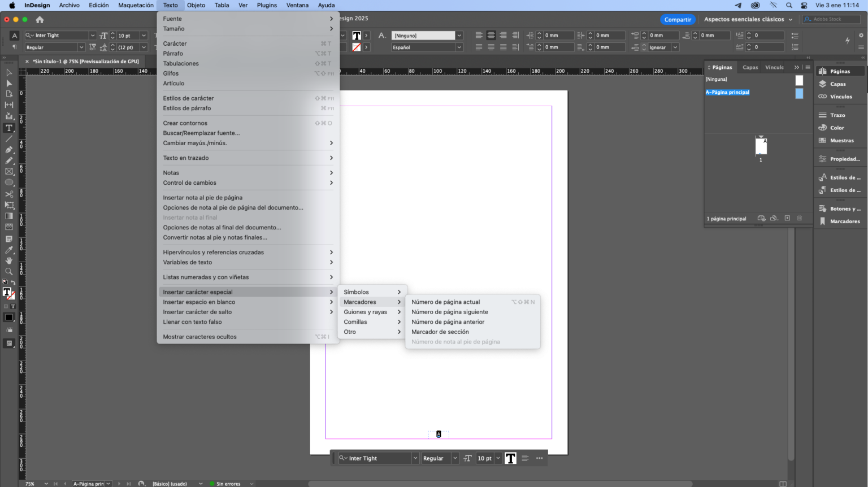This screenshot has height=487, width=868.
Task: Select the Scissors tool
Action: 9,193
